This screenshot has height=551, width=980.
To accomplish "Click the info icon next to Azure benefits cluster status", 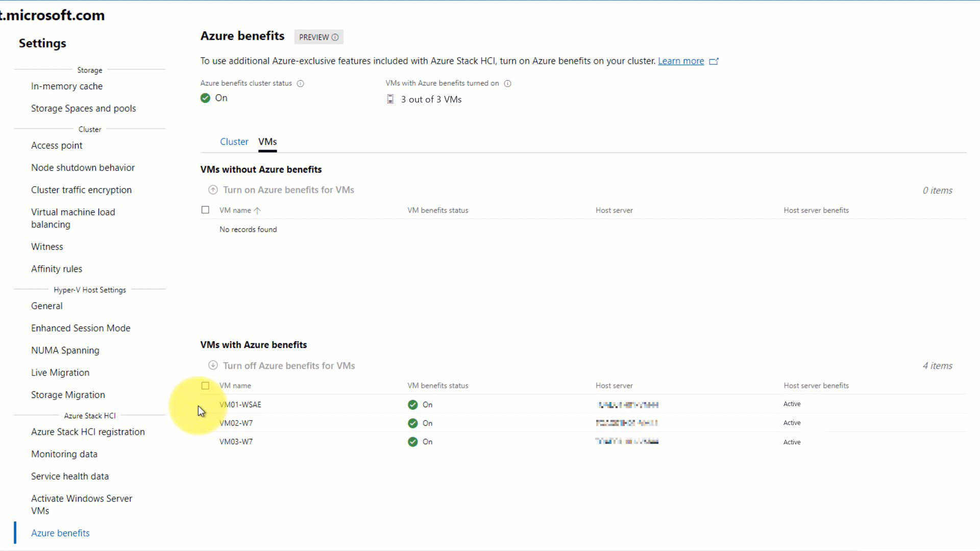I will coord(301,83).
